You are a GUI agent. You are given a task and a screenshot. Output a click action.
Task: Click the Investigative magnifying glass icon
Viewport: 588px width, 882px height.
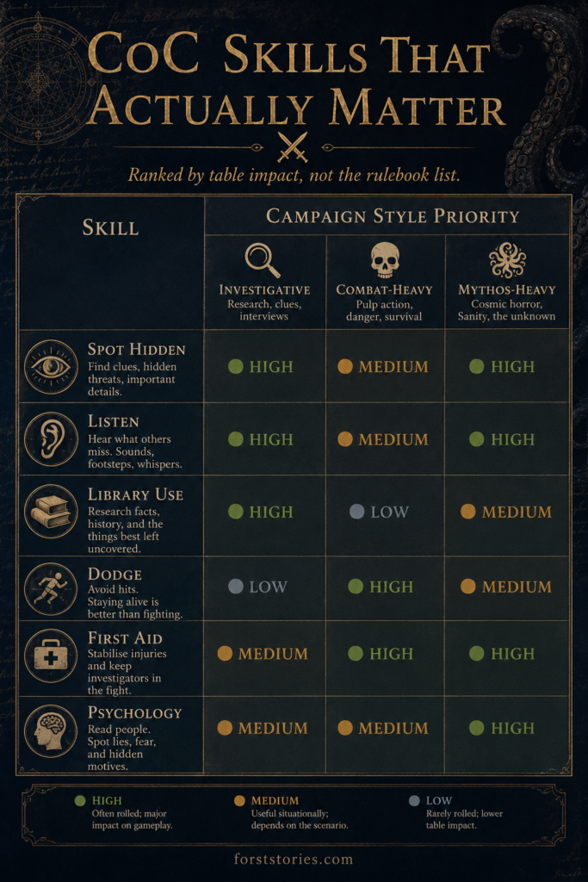click(263, 260)
